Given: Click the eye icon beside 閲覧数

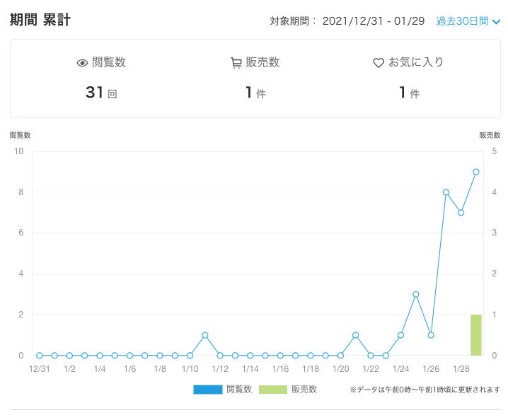Looking at the screenshot, I should tap(82, 63).
